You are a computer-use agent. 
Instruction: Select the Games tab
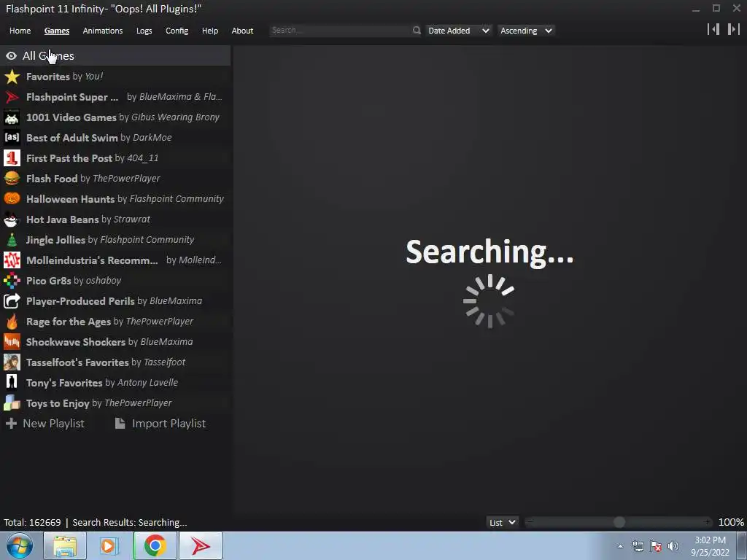point(57,31)
